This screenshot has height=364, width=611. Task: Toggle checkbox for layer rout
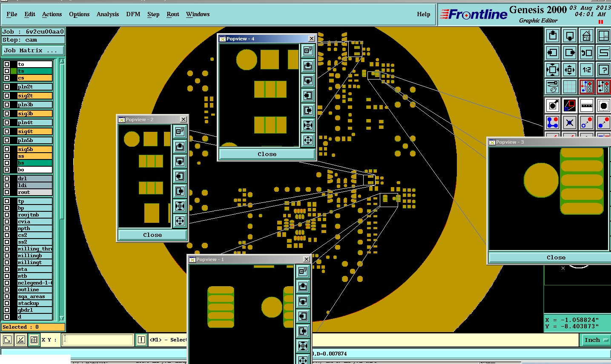(x=7, y=192)
